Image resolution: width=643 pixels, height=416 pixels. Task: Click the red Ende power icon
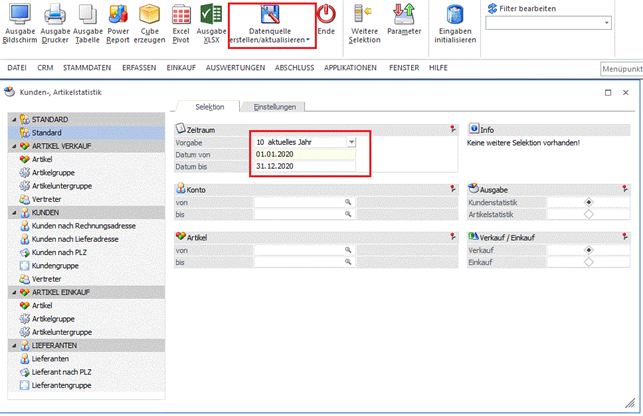[326, 15]
